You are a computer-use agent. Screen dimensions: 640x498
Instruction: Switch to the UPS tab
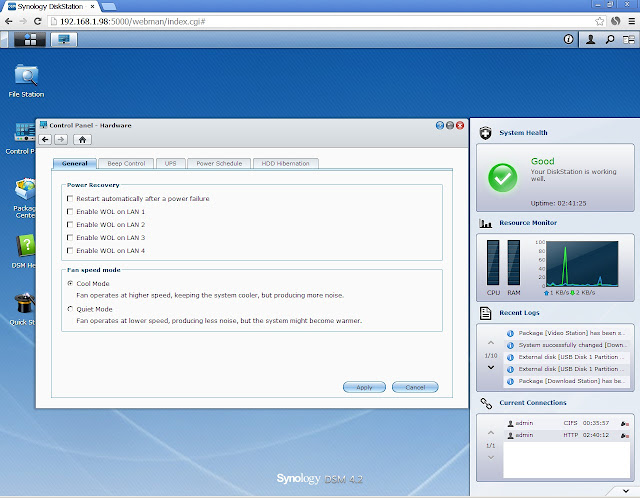[171, 163]
